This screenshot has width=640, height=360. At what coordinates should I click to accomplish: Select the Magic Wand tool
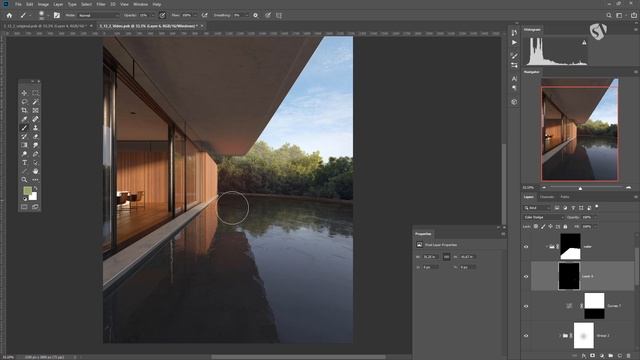click(x=36, y=102)
